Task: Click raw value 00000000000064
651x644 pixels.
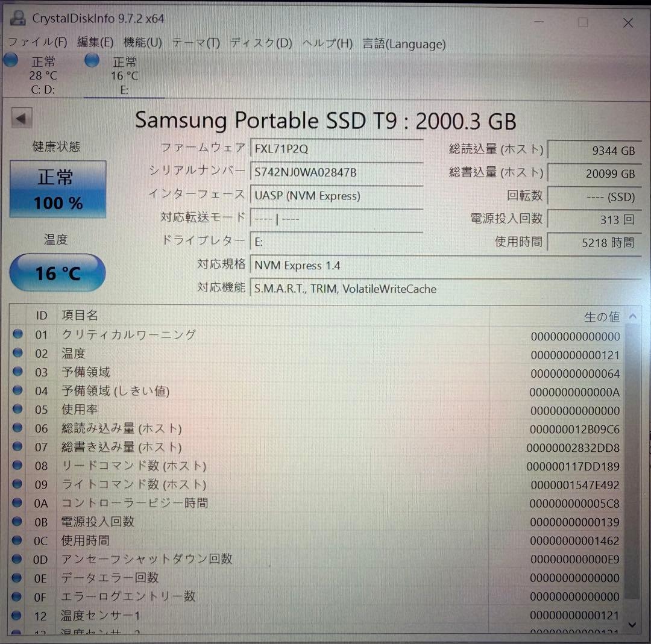Action: pyautogui.click(x=575, y=374)
